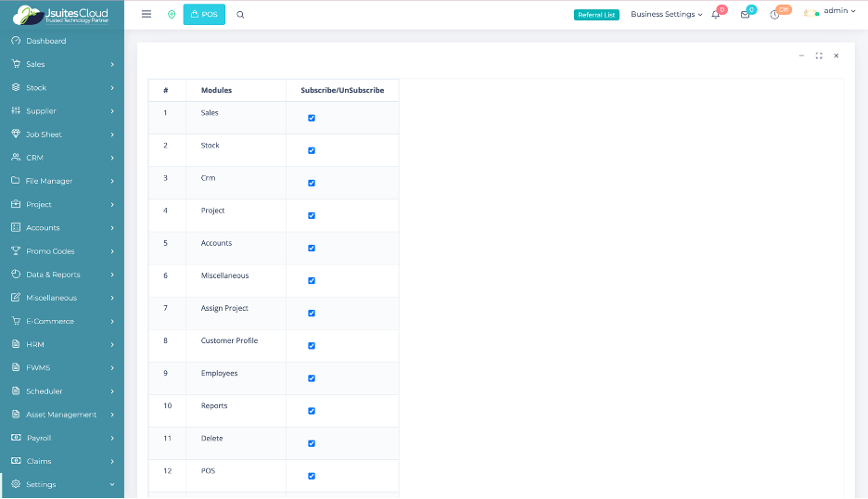Uncheck the Sales module checkbox

[x=312, y=118]
